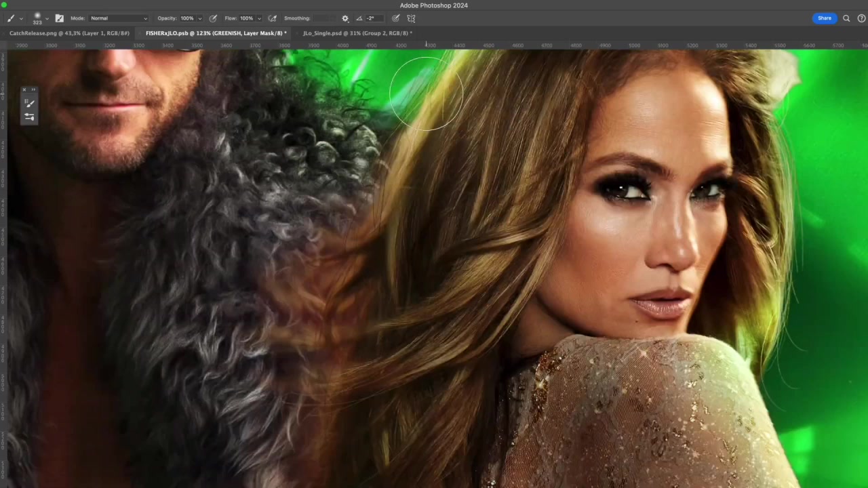Image resolution: width=868 pixels, height=488 pixels.
Task: Expand the floating panel dock with double arrows
Action: 33,89
